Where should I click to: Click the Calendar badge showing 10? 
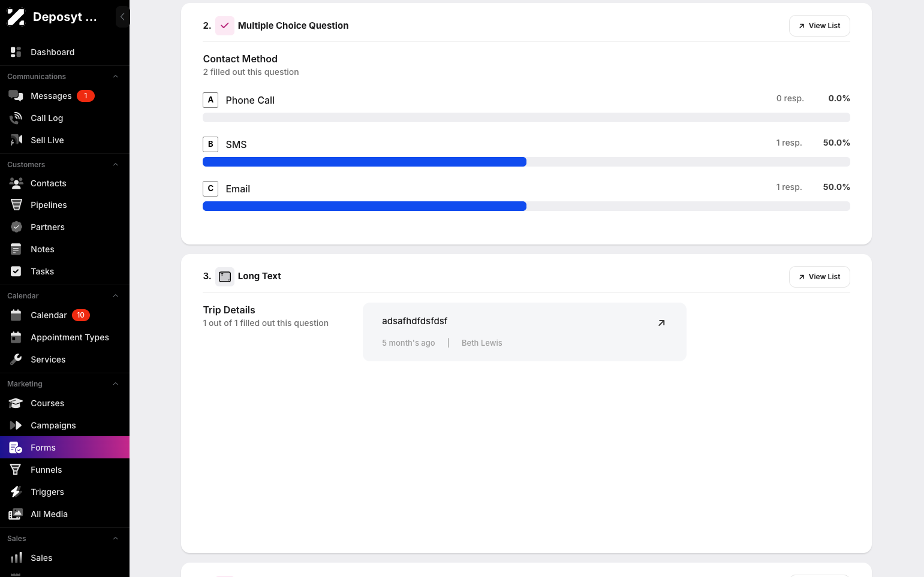tap(81, 315)
